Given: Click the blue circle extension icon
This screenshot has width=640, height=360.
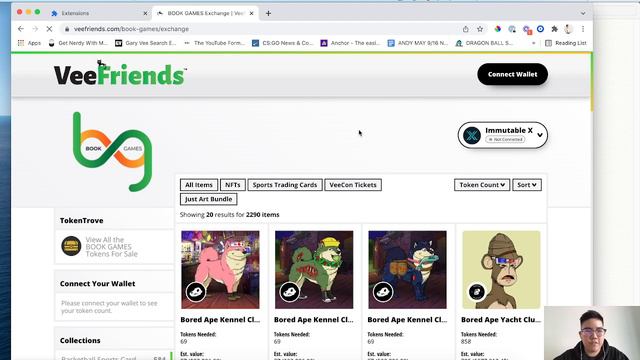Looking at the screenshot, I should coord(540,29).
